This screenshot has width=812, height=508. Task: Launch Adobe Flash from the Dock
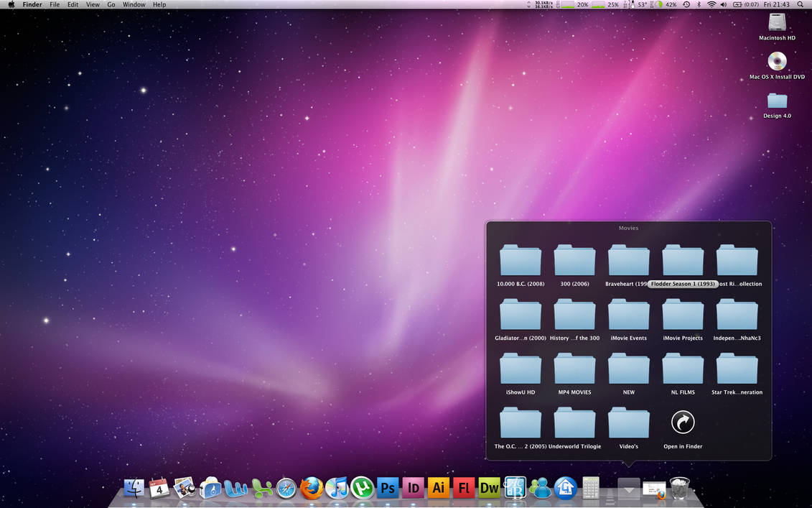pos(464,488)
